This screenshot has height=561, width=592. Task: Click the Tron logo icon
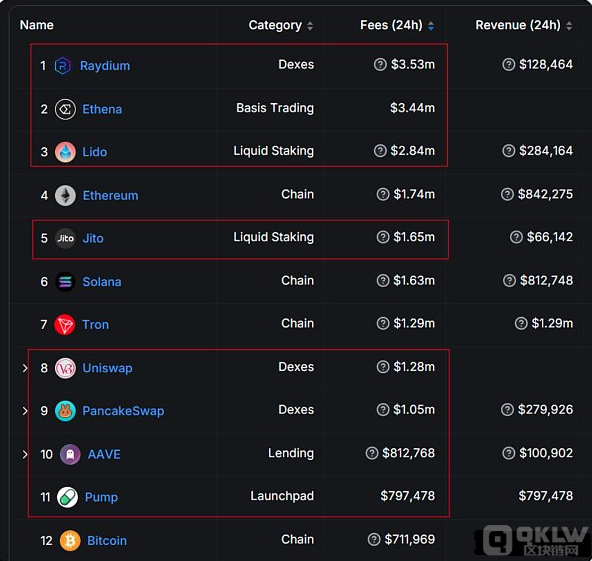(x=65, y=325)
